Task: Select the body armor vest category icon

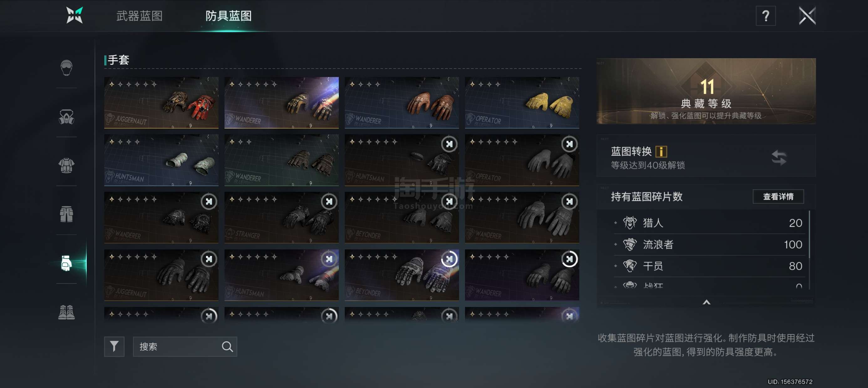Action: coord(66,166)
